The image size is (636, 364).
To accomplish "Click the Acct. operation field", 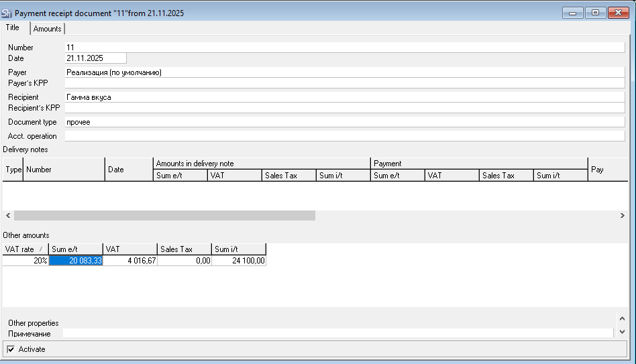I will [344, 136].
